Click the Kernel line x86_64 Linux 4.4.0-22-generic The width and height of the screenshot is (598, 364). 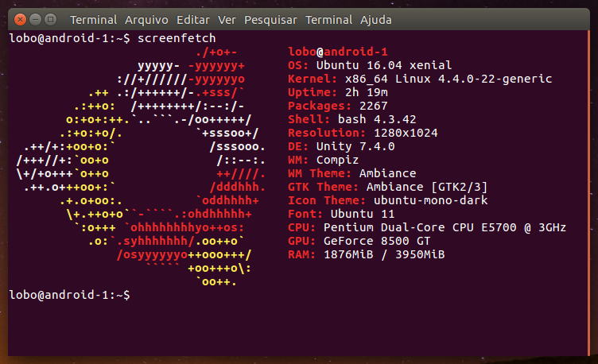coord(420,79)
